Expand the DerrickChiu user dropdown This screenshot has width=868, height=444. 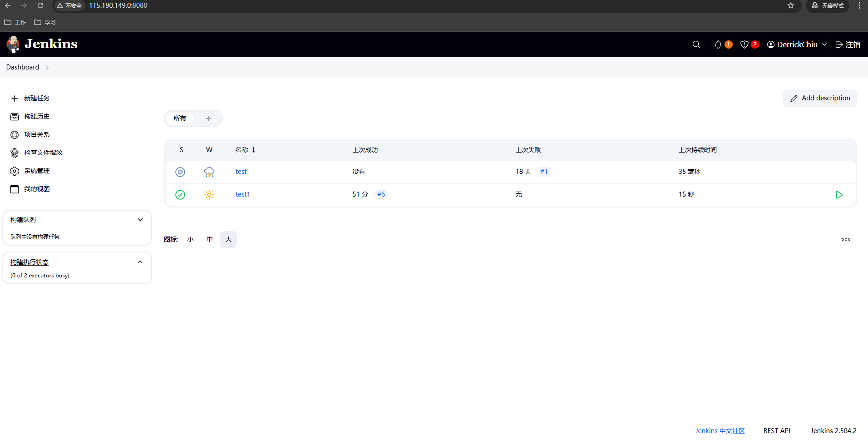tap(824, 44)
